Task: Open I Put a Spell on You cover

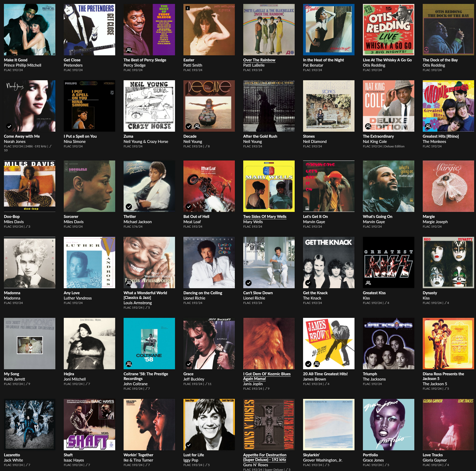Action: (89, 106)
